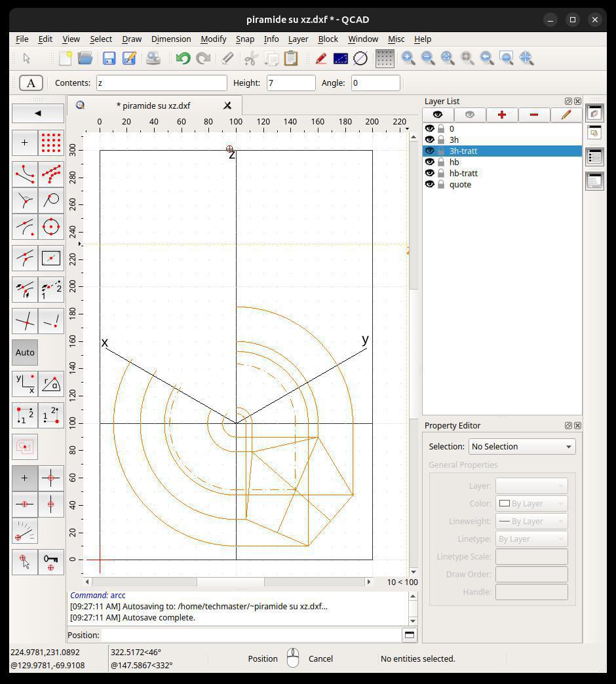The height and width of the screenshot is (684, 616).
Task: Toggle visibility of the quote layer
Action: click(x=430, y=184)
